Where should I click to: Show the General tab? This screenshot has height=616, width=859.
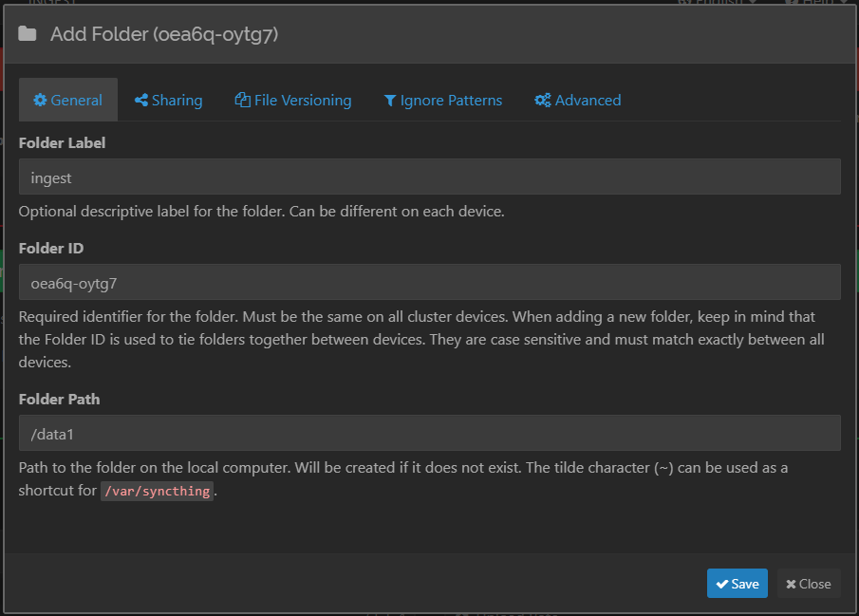coord(68,101)
